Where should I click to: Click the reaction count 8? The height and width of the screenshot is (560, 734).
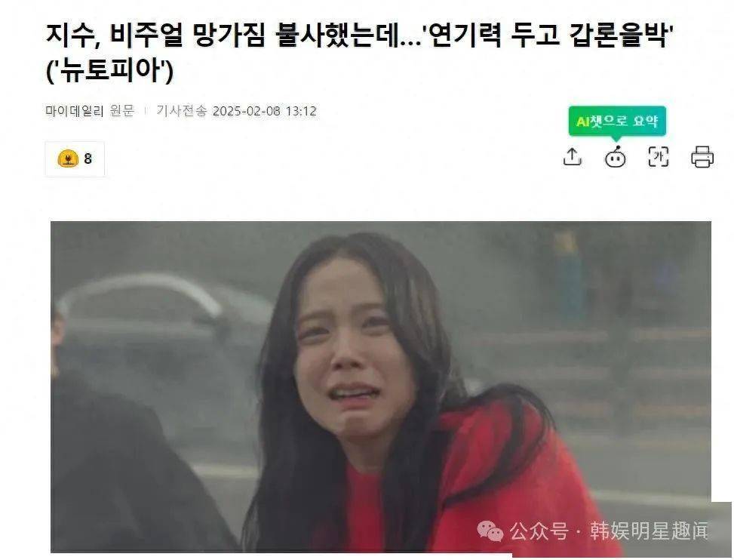[88, 158]
